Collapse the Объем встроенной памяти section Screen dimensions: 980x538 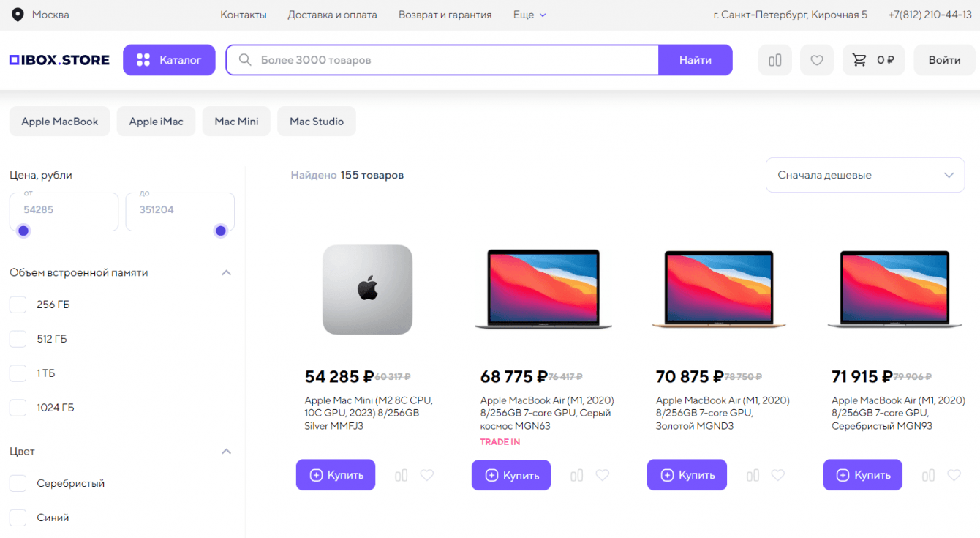pos(226,273)
